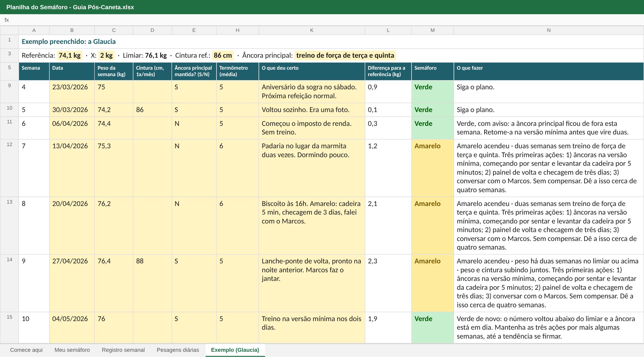Image resolution: width=644 pixels, height=357 pixels.
Task: Click the 'Semáforo' heading cell
Action: pyautogui.click(x=432, y=72)
